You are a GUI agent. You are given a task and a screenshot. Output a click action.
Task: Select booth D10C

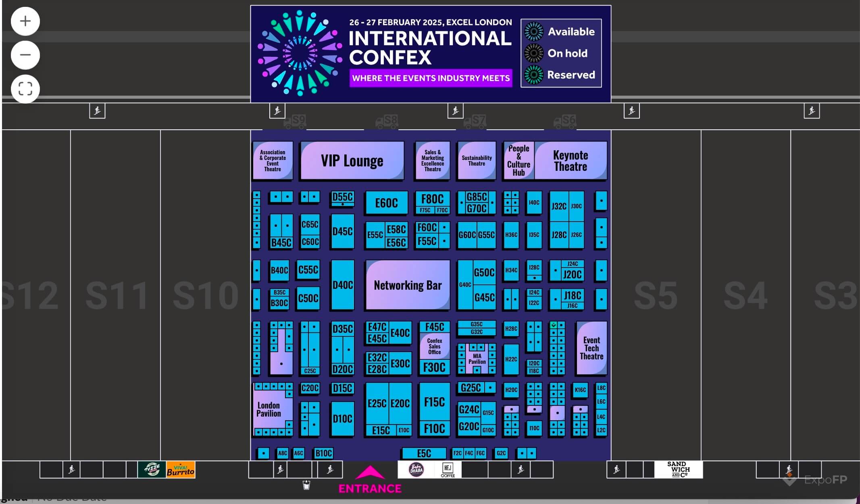click(343, 419)
